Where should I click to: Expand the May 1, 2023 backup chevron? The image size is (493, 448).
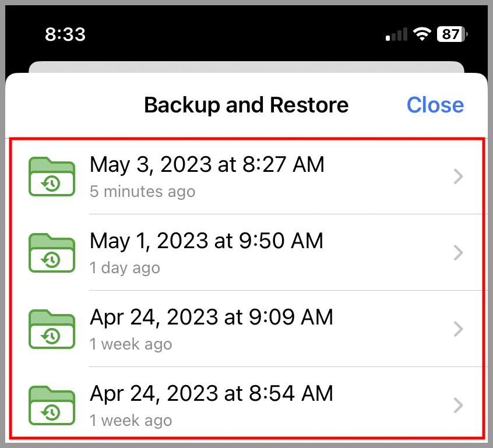point(459,253)
